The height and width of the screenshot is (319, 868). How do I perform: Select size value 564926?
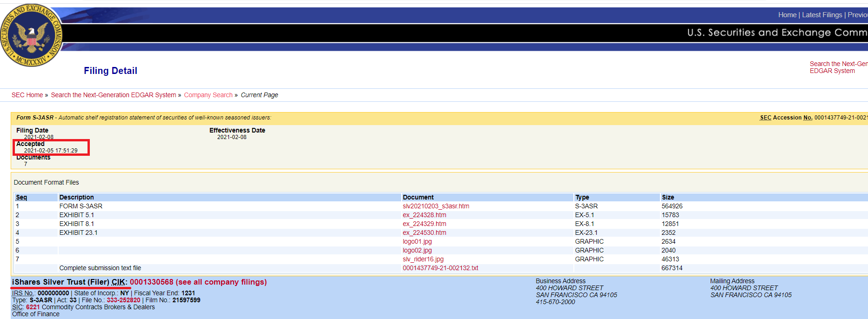(x=672, y=206)
